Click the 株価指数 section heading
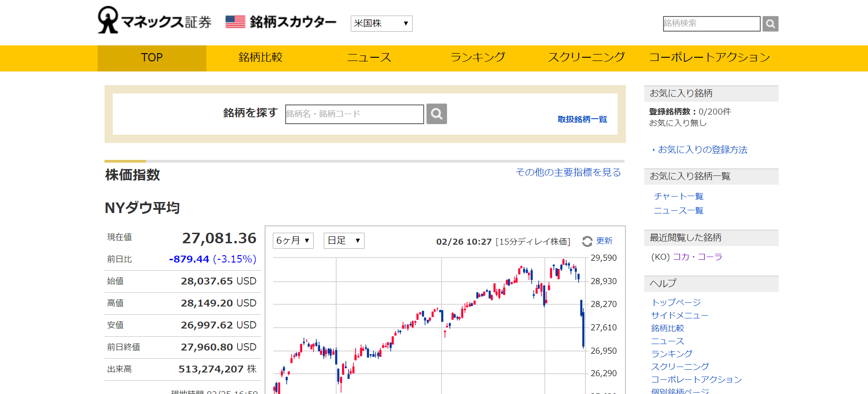This screenshot has height=394, width=868. pos(133,175)
